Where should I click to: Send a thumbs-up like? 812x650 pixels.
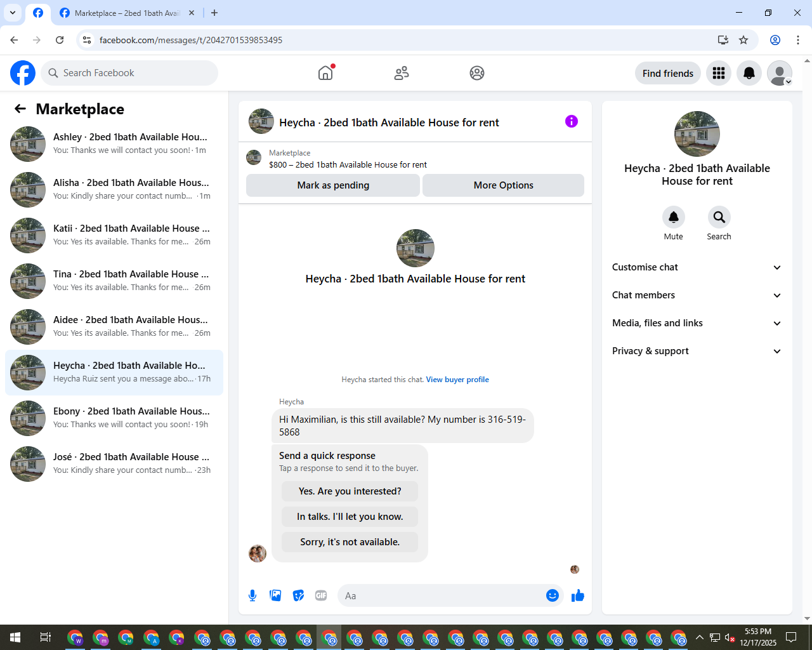coord(578,595)
